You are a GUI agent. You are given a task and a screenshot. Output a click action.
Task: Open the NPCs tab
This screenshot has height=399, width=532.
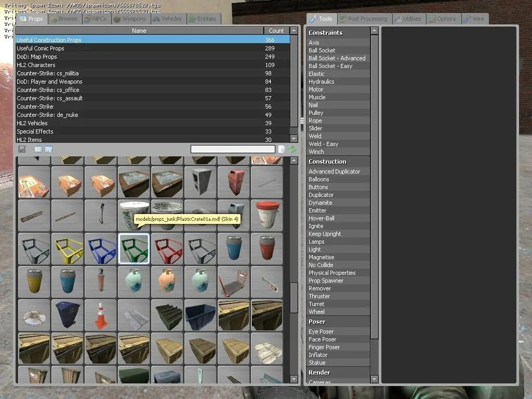pos(96,19)
